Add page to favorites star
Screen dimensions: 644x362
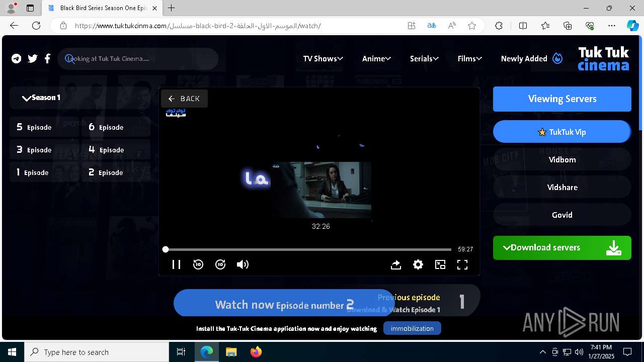coord(472,26)
